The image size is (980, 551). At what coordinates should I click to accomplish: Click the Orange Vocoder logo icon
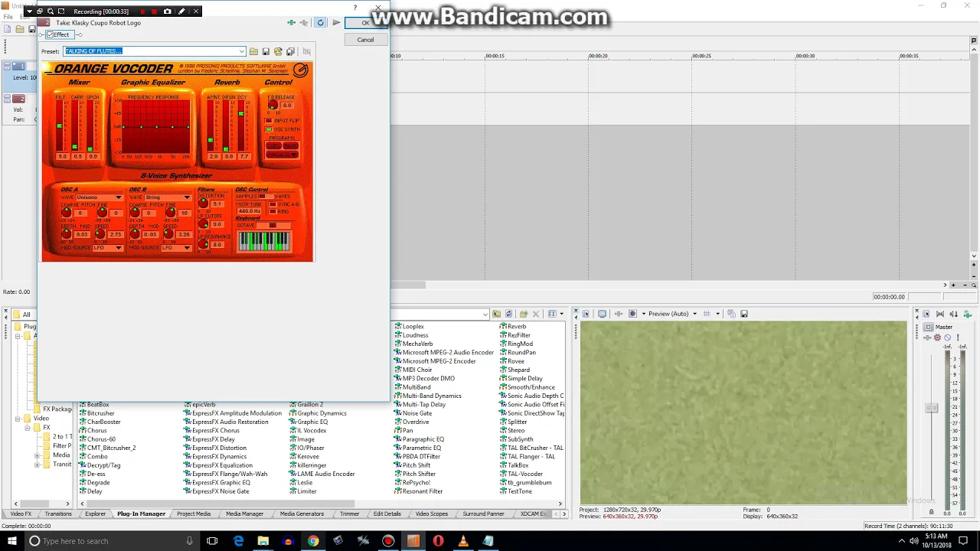tap(301, 70)
